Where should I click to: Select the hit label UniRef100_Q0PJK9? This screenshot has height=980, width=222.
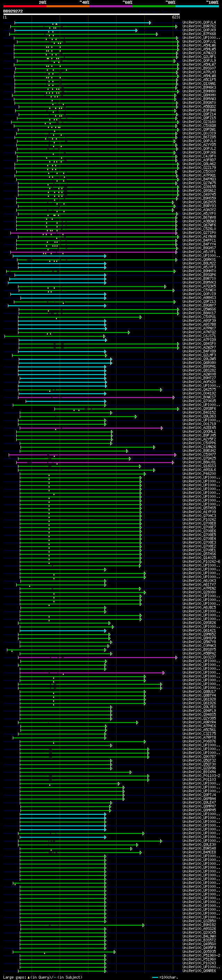click(x=199, y=31)
